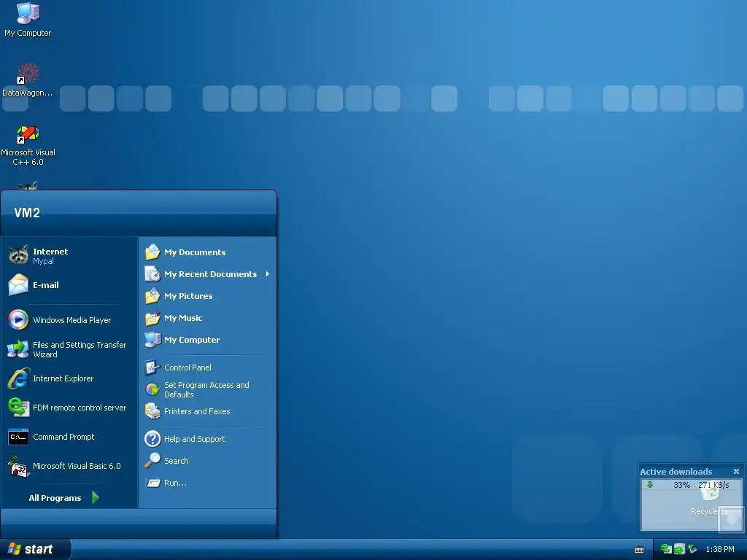Viewport: 747px width, 560px height.
Task: Open FDM remote control server
Action: point(69,408)
